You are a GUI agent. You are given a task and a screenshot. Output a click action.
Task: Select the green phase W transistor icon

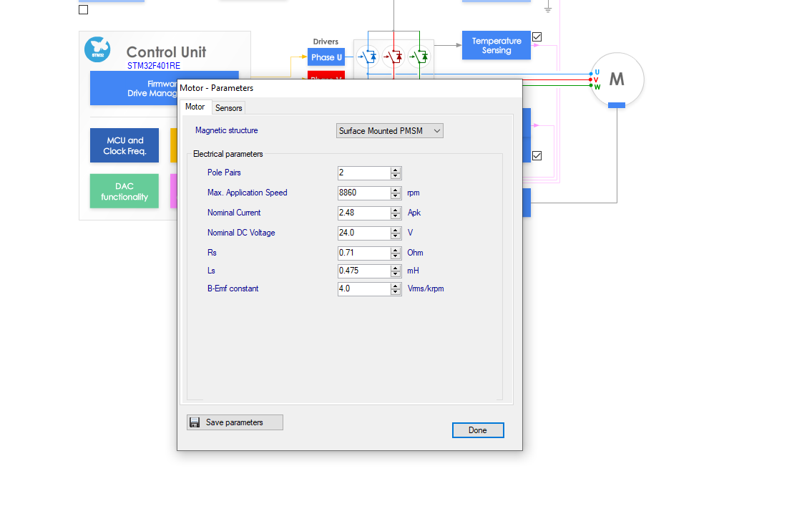coord(419,55)
